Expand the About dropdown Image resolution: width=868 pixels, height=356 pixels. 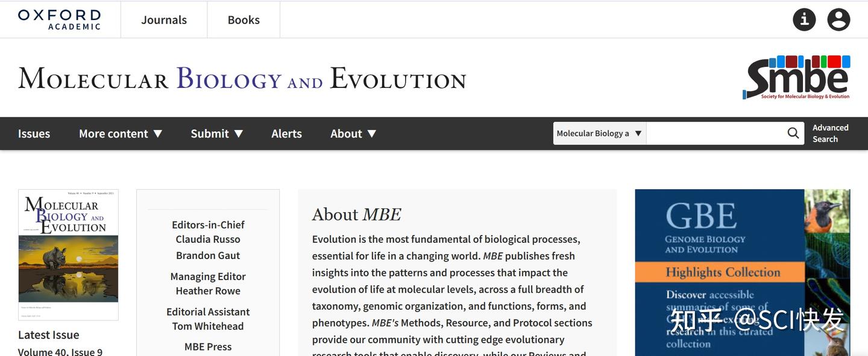click(x=353, y=133)
